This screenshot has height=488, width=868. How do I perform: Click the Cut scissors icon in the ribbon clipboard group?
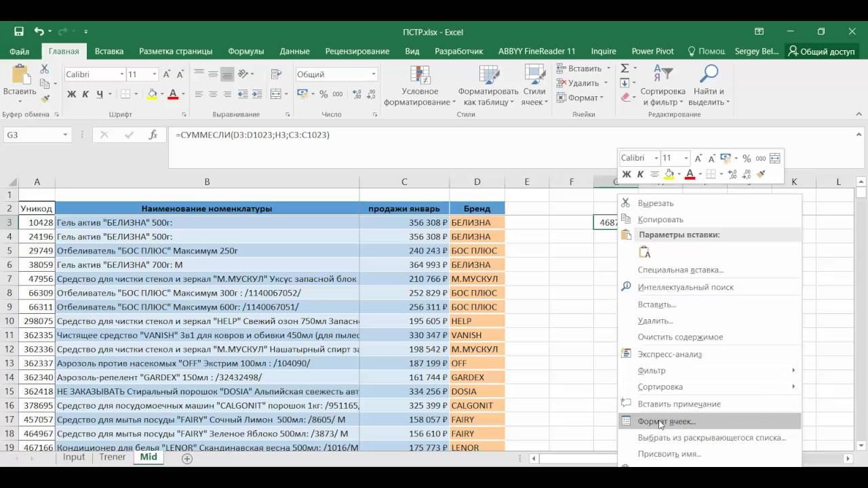coord(44,69)
